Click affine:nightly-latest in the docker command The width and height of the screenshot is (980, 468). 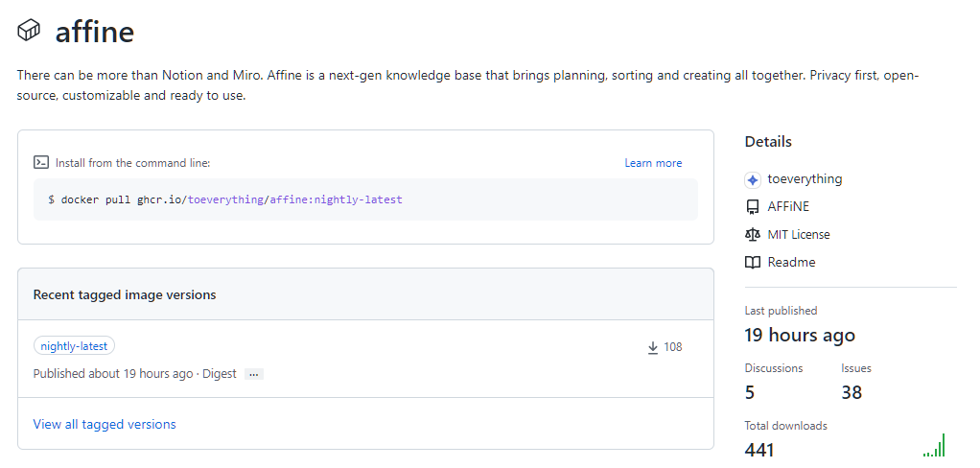click(337, 199)
